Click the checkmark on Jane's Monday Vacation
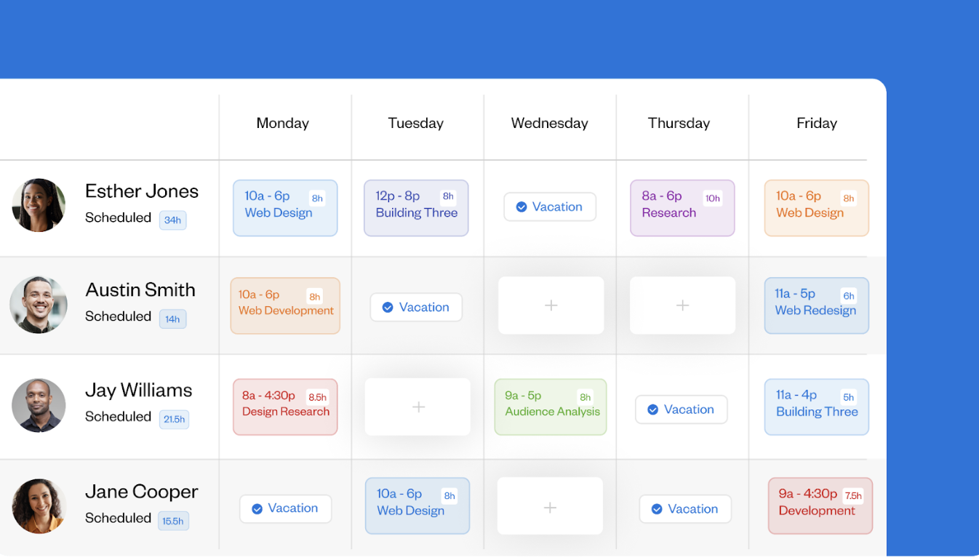 pos(257,509)
